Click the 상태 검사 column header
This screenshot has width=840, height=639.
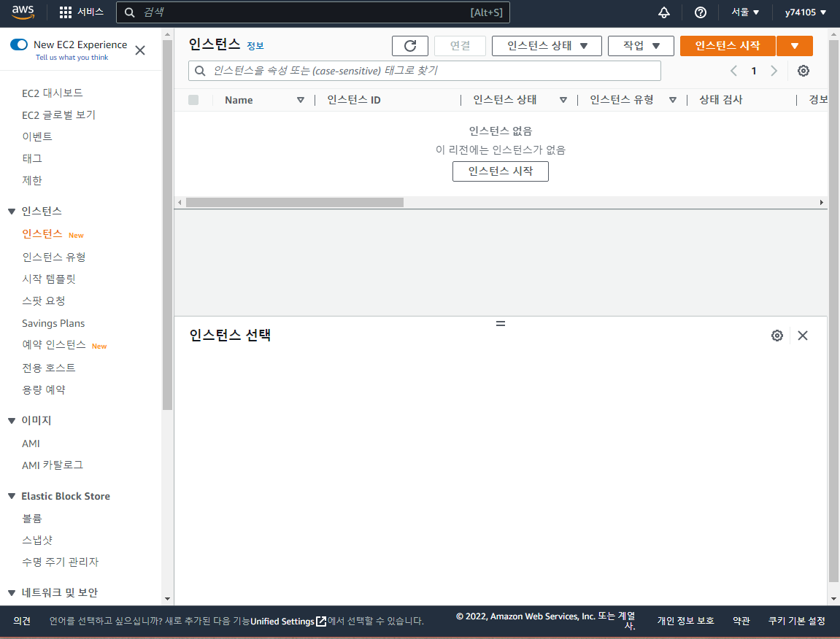tap(720, 100)
